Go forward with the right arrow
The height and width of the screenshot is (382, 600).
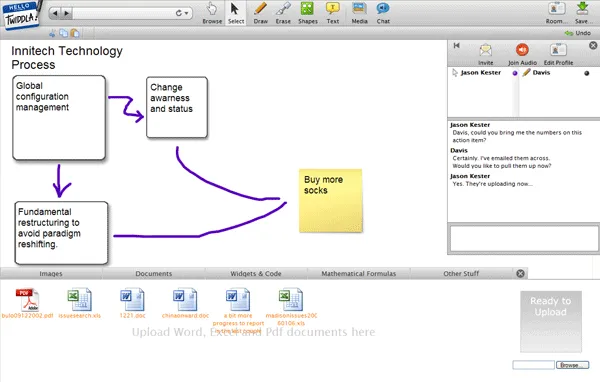pos(67,13)
